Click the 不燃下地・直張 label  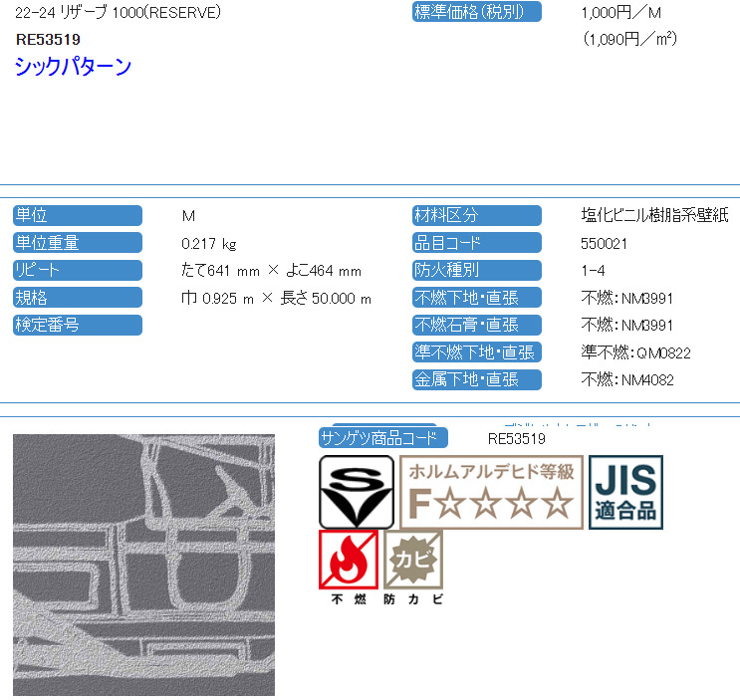point(477,297)
